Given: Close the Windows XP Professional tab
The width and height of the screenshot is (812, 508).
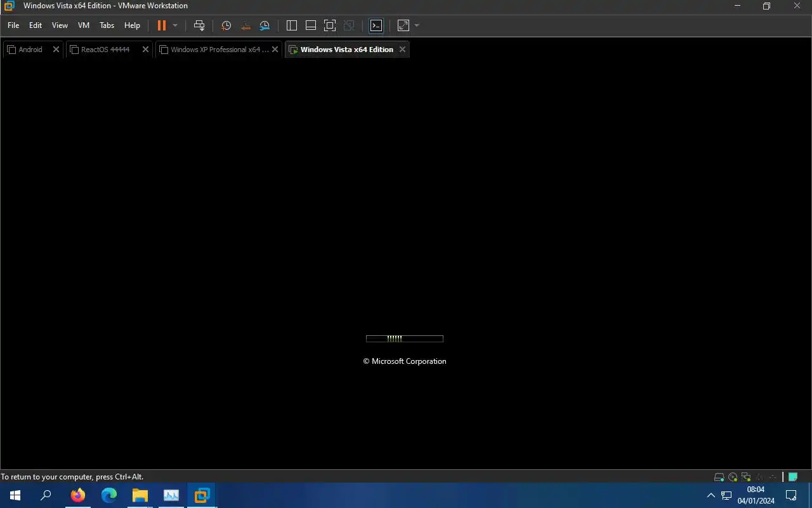Looking at the screenshot, I should click(x=275, y=50).
